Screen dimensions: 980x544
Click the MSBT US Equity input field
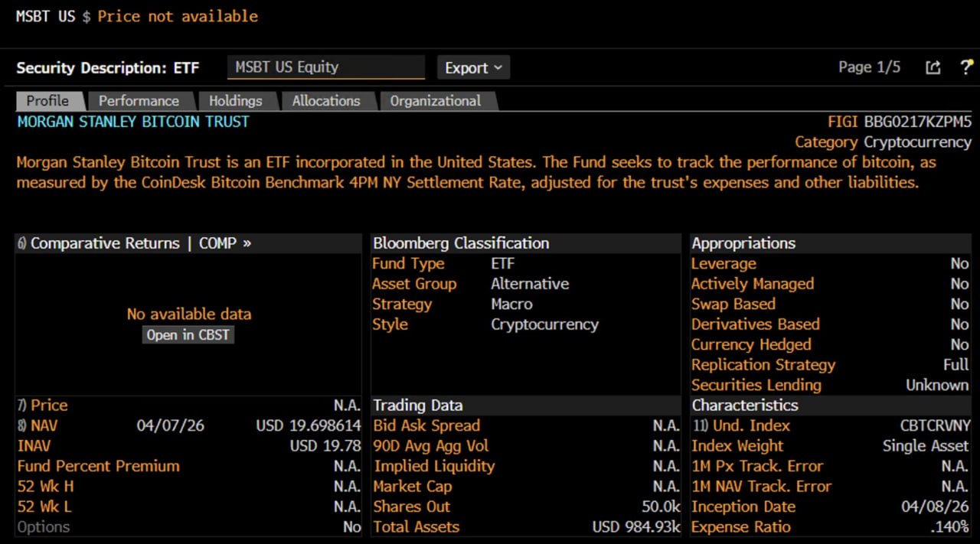click(x=325, y=67)
